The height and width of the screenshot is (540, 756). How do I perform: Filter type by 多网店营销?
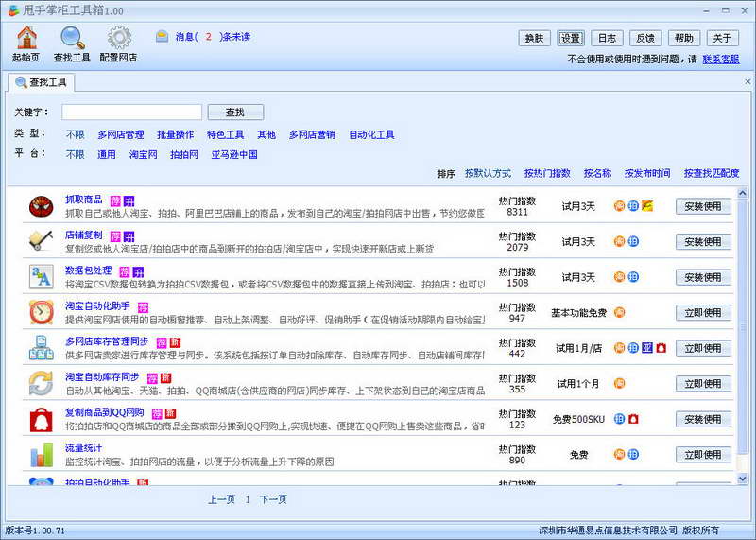[312, 134]
